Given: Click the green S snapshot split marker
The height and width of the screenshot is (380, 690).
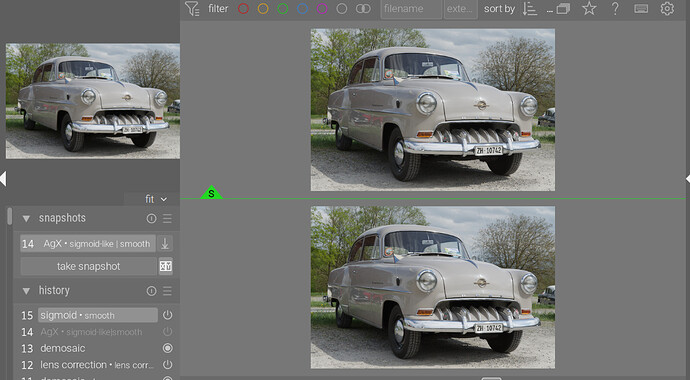Looking at the screenshot, I should [212, 193].
